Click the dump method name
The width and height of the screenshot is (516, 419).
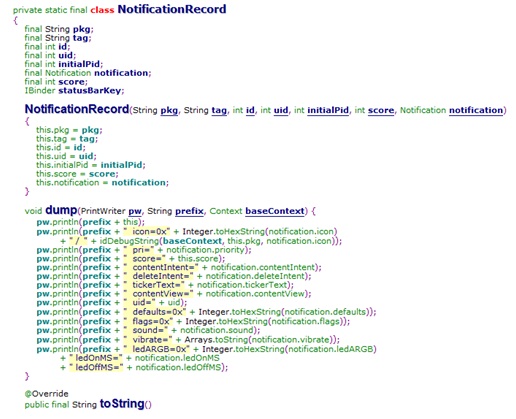(x=61, y=210)
